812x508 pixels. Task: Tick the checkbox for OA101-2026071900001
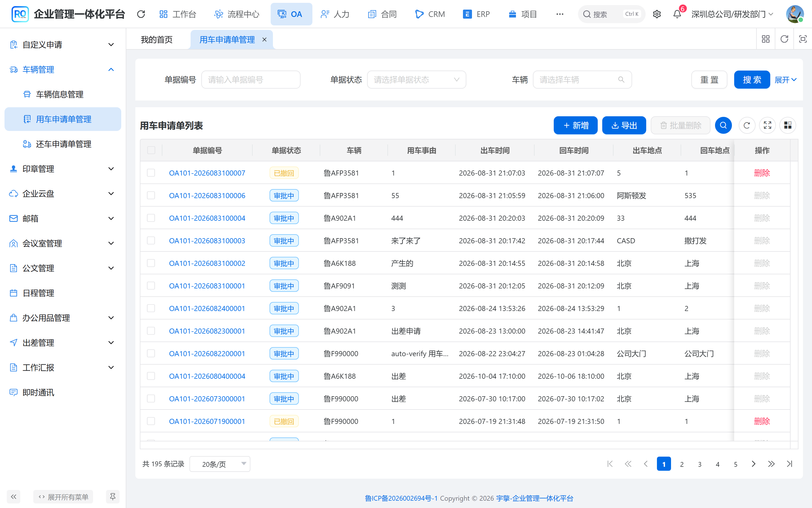pos(151,421)
